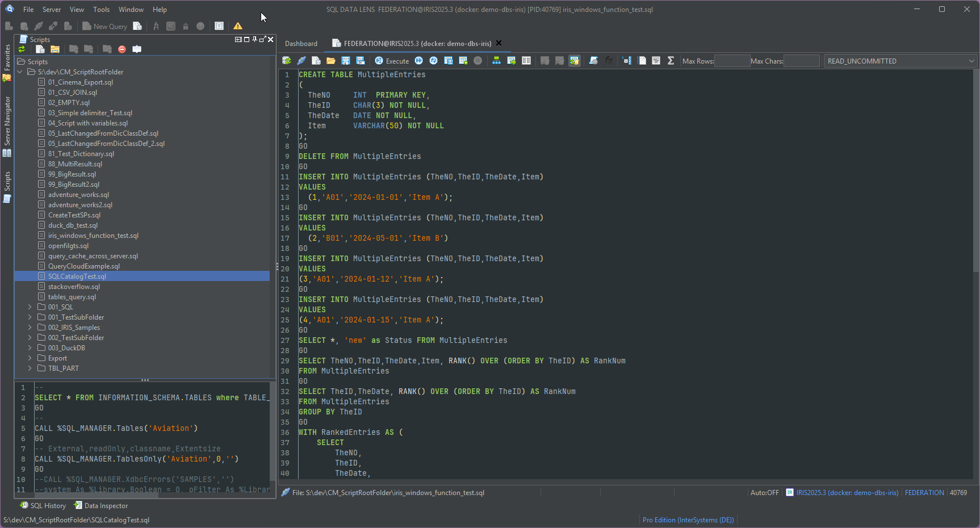Open the Help menu
Screen dimensions: 980x528
click(x=160, y=10)
